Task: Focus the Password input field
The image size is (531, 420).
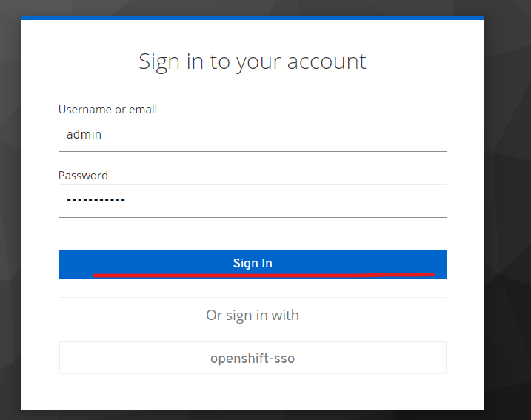Action: pyautogui.click(x=253, y=201)
